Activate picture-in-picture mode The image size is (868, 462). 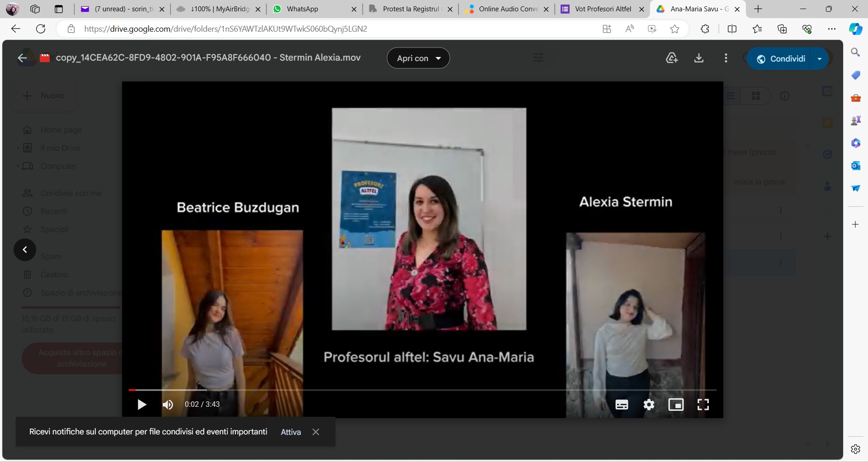coord(676,405)
